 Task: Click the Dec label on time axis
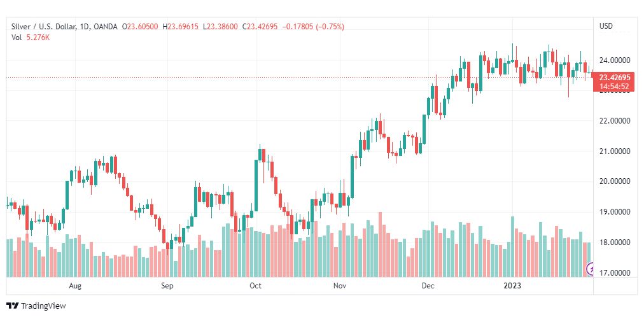tap(428, 286)
